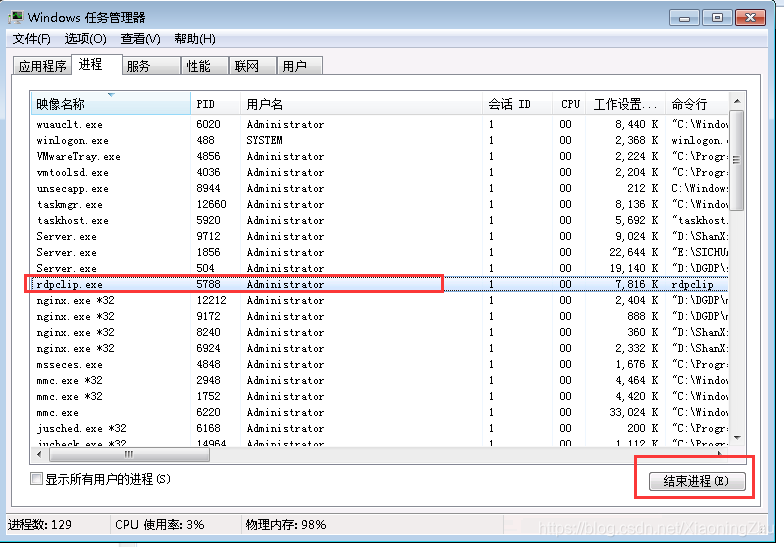Select mmc.exe with PID 6220
Image resolution: width=784 pixels, height=547 pixels.
(x=379, y=412)
